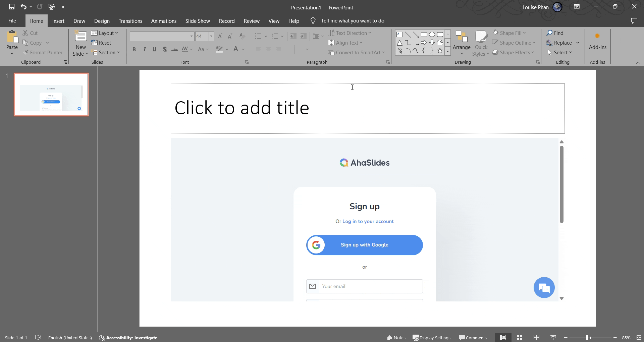
Task: Expand Align Text options
Action: pyautogui.click(x=345, y=43)
